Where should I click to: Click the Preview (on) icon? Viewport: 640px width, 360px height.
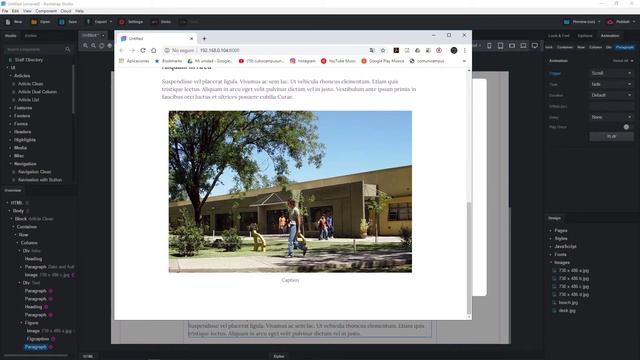coord(567,22)
